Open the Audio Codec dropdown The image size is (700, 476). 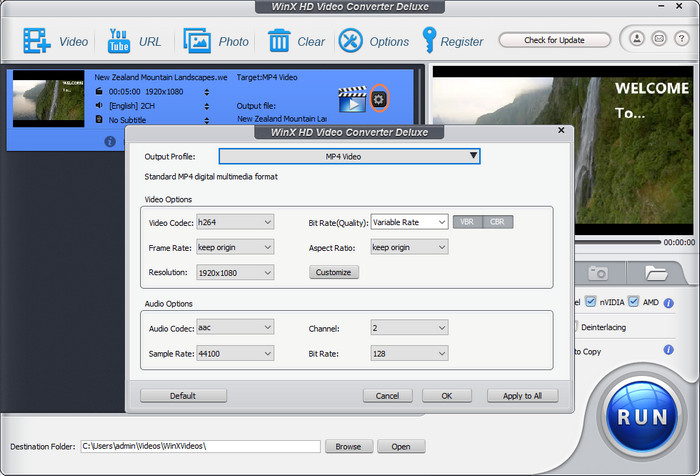235,327
